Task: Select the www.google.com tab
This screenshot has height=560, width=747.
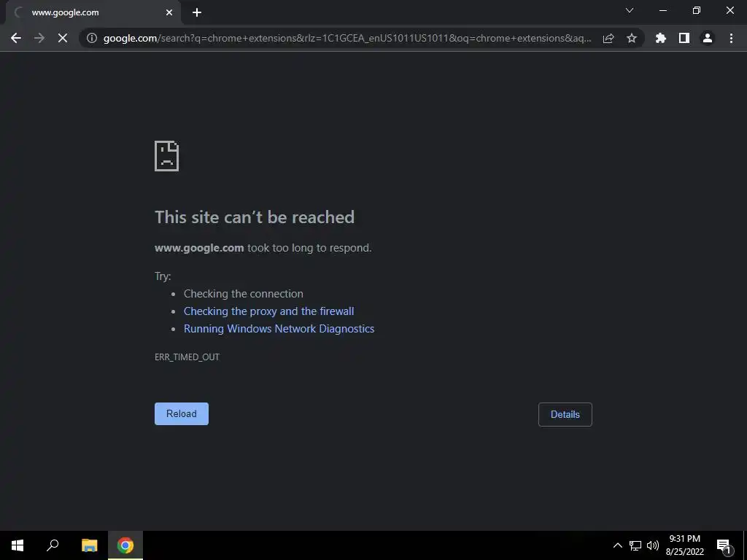Action: click(x=93, y=12)
